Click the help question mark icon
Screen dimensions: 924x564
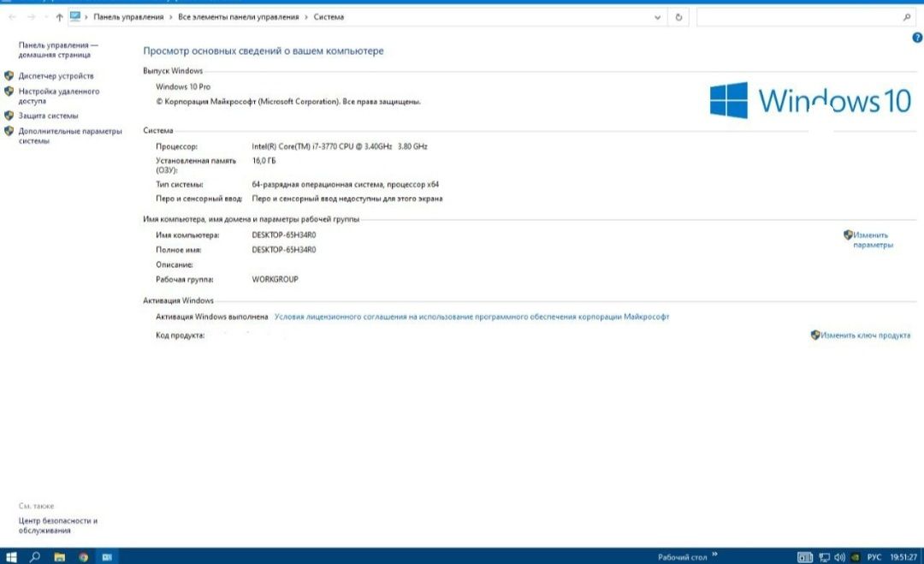[x=917, y=38]
